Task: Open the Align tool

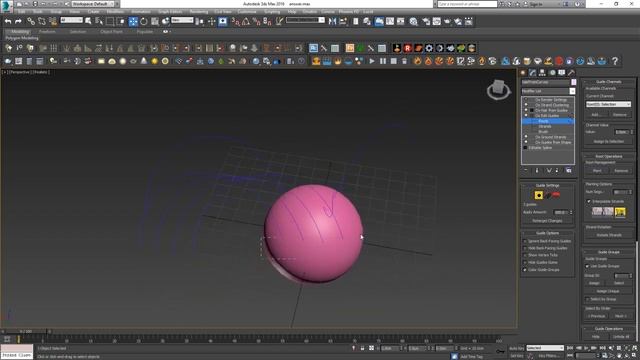Action: pyautogui.click(x=343, y=21)
